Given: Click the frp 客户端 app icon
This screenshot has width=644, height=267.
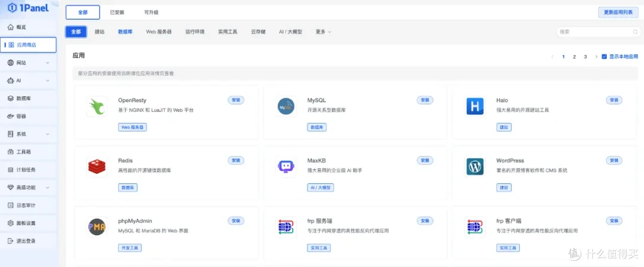Looking at the screenshot, I should tap(475, 227).
